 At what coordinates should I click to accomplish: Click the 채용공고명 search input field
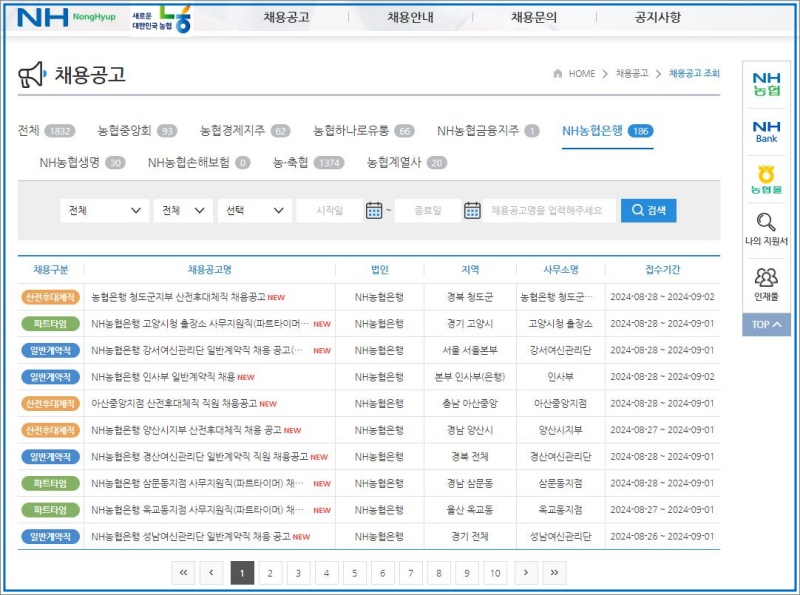pyautogui.click(x=549, y=210)
